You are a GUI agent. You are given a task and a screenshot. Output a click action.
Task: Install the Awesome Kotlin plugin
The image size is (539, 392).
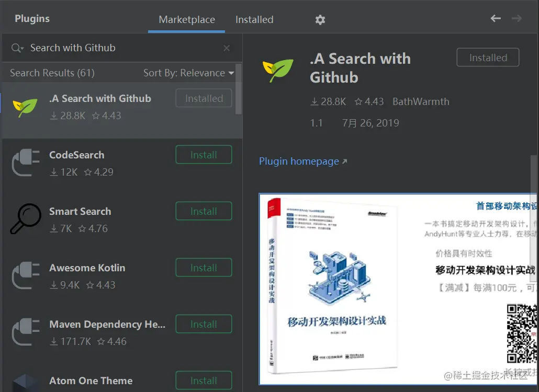coord(204,268)
